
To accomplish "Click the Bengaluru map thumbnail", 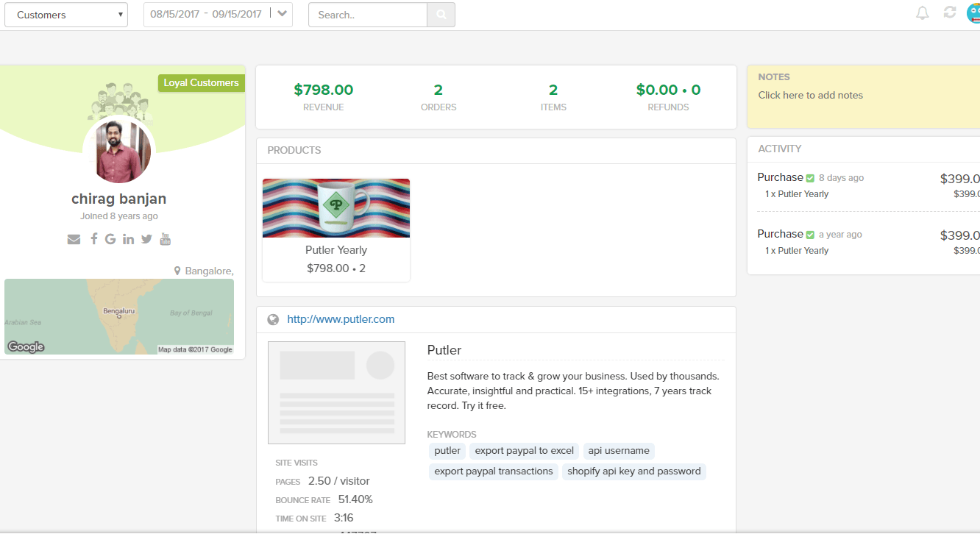I will click(x=119, y=316).
